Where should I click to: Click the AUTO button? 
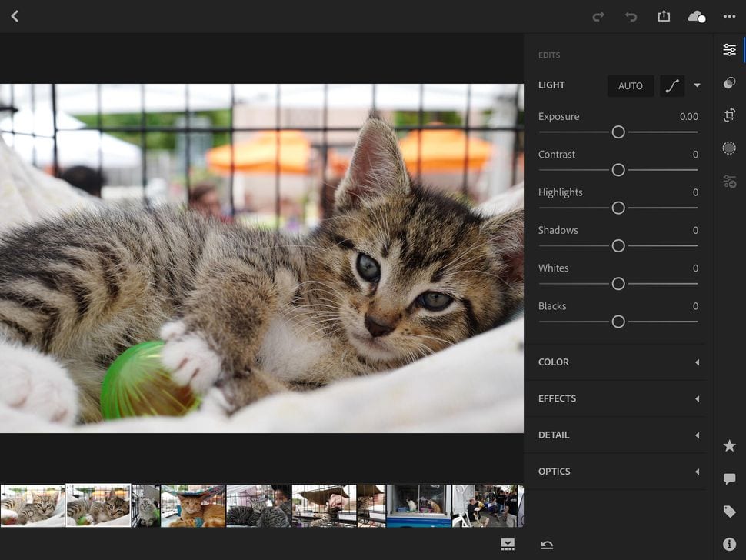[x=631, y=85]
